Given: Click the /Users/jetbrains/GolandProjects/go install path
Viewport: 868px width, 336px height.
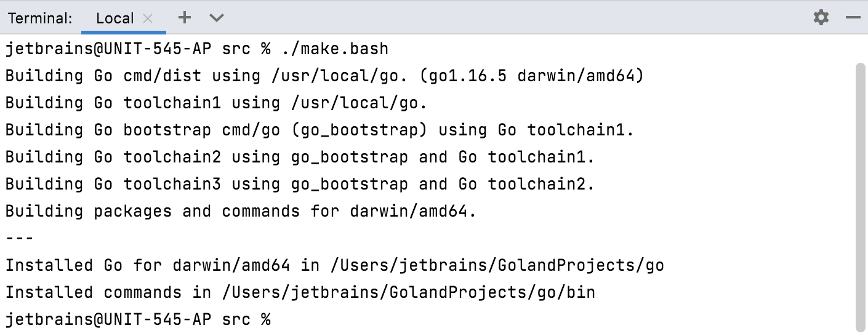Looking at the screenshot, I should click(x=497, y=265).
